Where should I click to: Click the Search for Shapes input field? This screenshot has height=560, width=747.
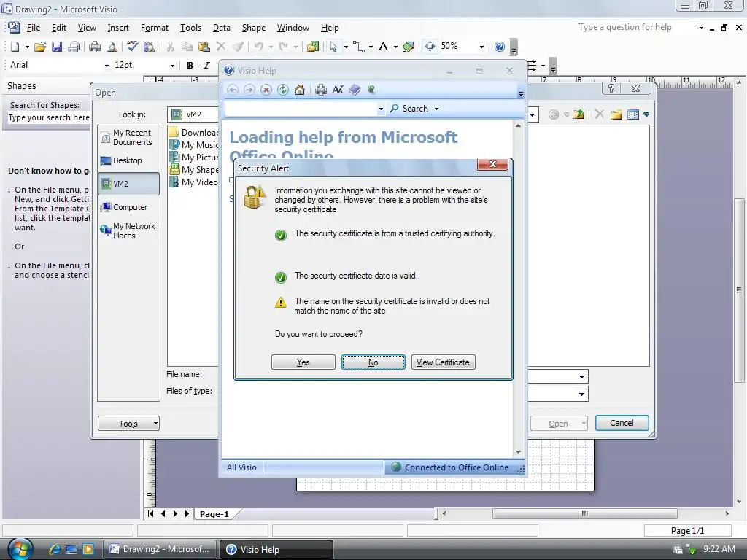49,117
